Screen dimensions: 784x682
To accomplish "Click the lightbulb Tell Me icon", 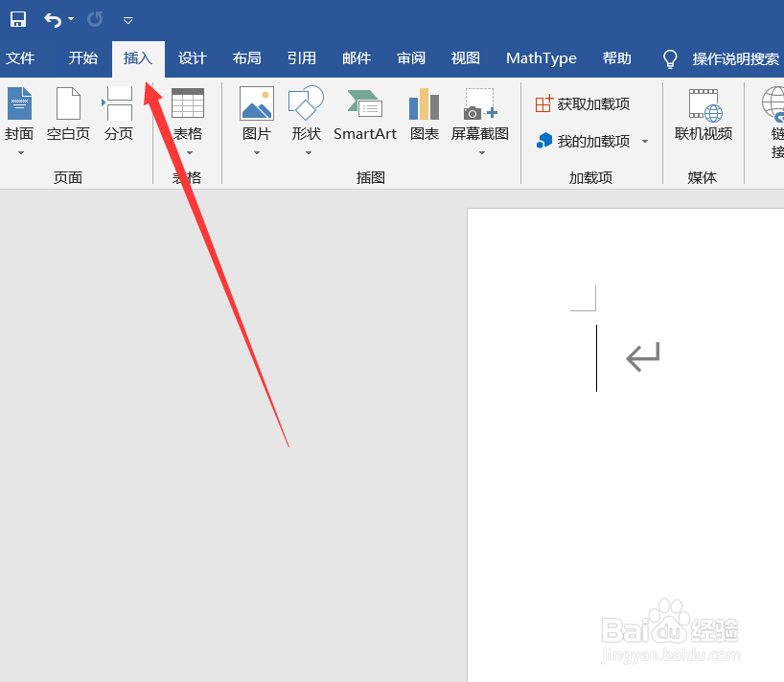I will (670, 59).
